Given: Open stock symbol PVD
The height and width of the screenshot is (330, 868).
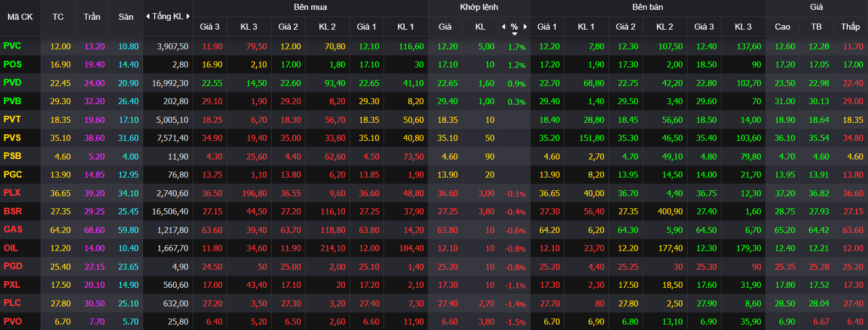Looking at the screenshot, I should [12, 83].
